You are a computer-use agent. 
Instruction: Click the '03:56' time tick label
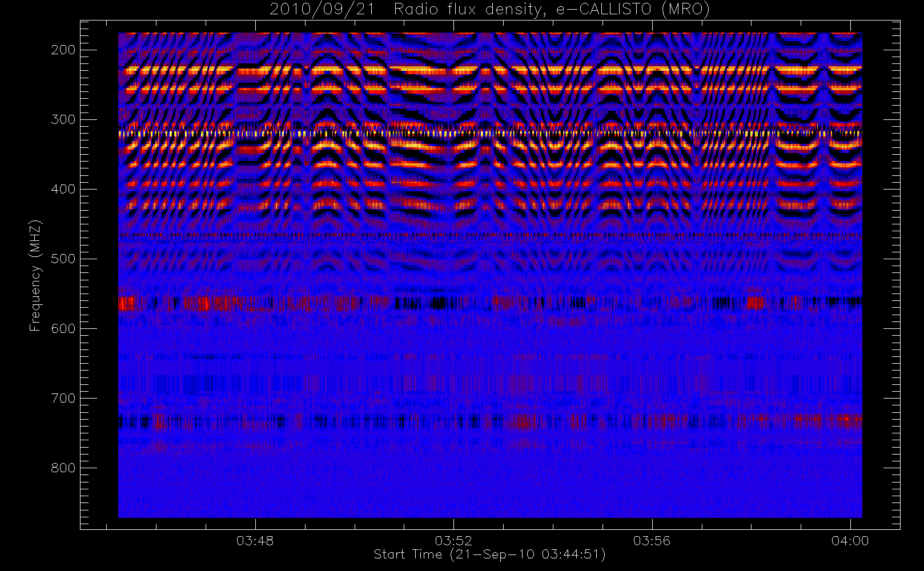point(652,540)
